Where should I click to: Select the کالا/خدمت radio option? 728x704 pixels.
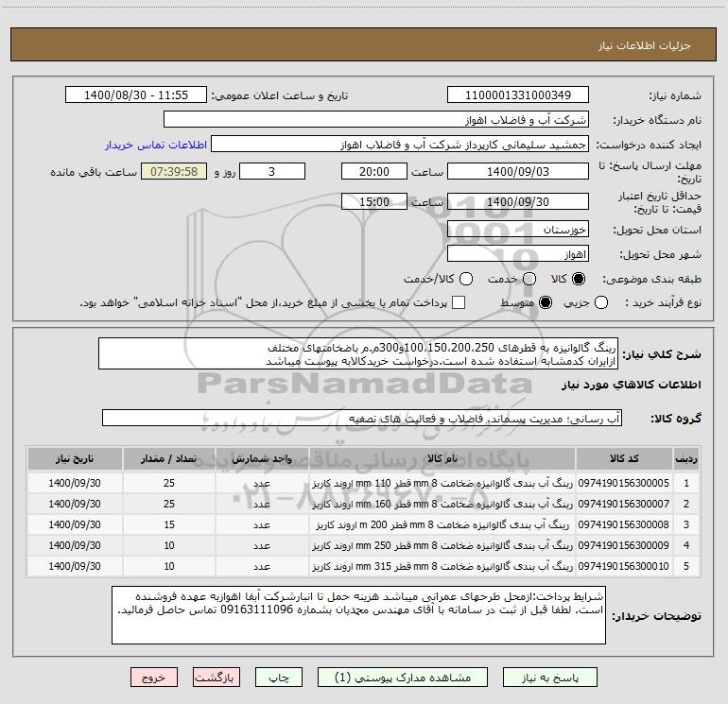click(x=466, y=279)
